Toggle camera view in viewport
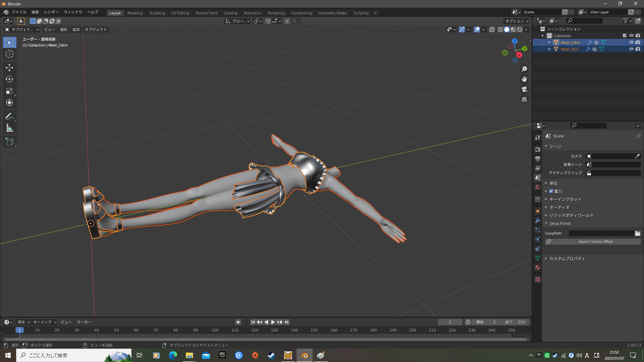This screenshot has height=362, width=644. (x=524, y=89)
